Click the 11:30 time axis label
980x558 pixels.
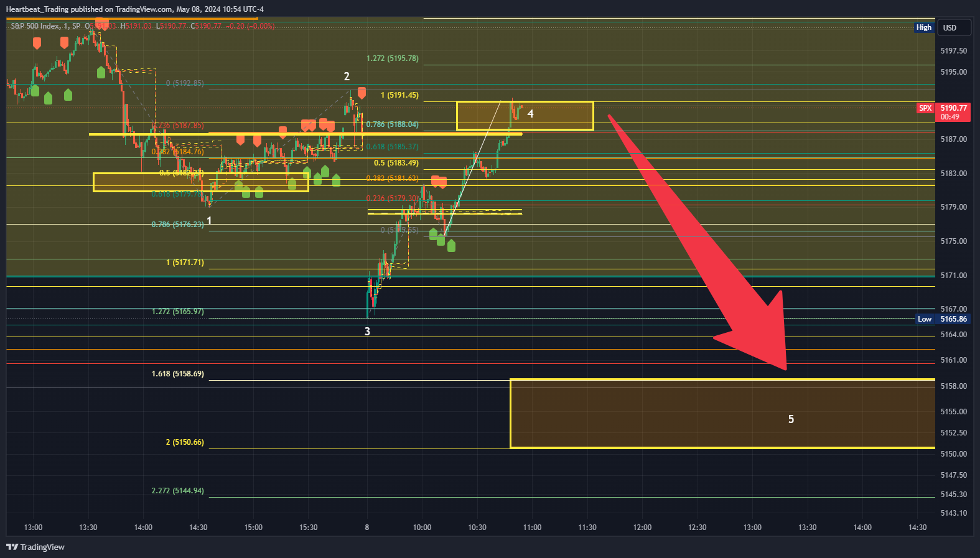(587, 528)
